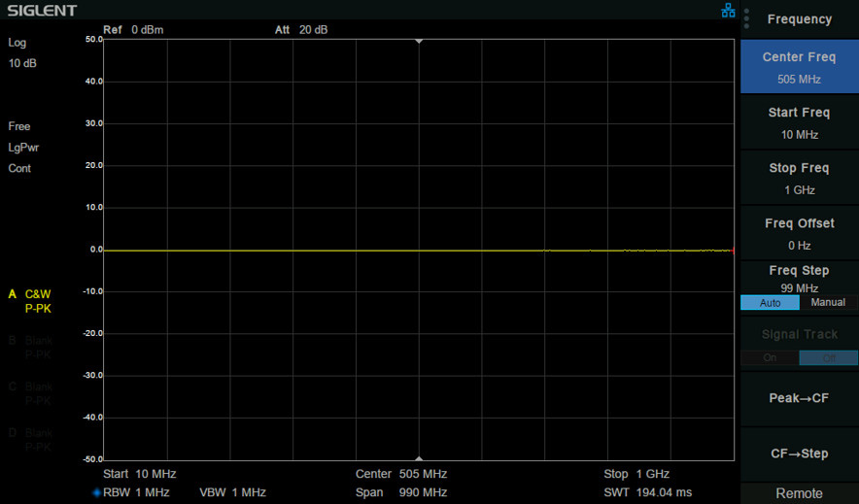Click the top center frequency marker triangle
The height and width of the screenshot is (504, 859).
[x=419, y=41]
